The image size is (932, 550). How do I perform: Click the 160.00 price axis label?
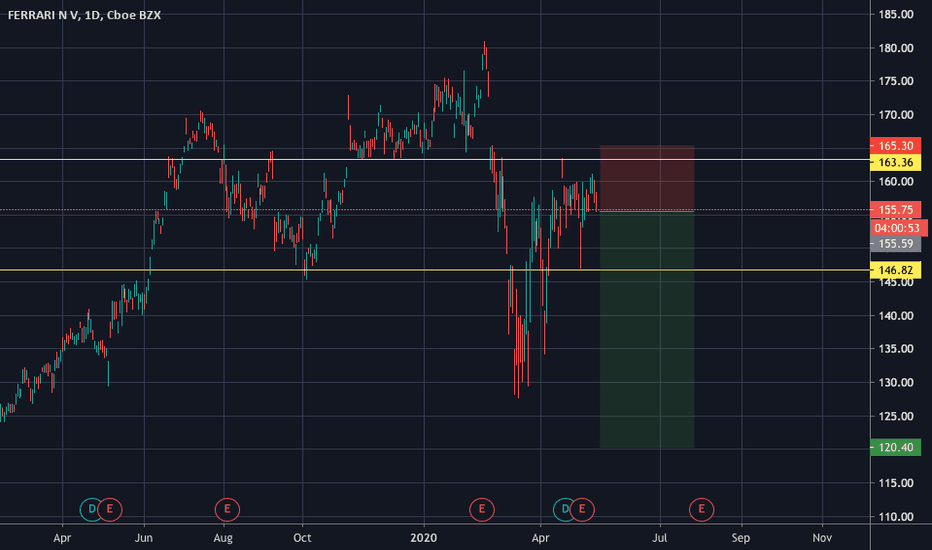pos(896,182)
